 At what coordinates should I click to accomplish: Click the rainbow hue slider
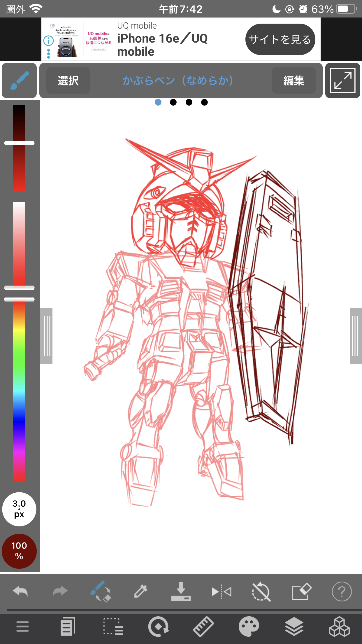click(x=19, y=391)
